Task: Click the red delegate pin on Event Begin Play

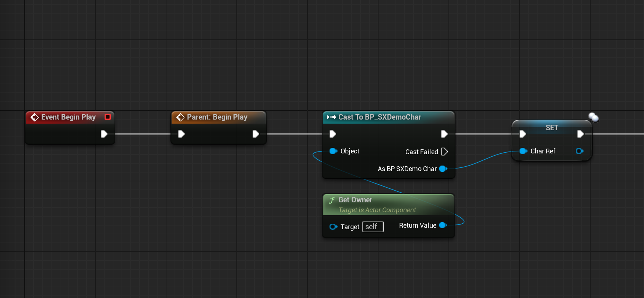Action: point(108,117)
